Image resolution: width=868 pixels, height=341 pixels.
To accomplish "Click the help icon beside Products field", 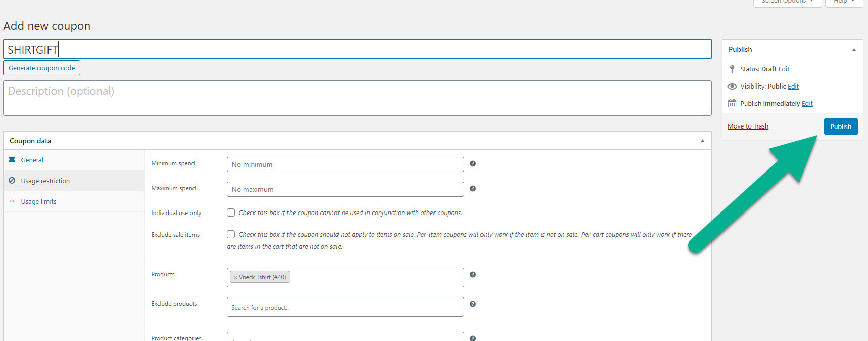I will 473,275.
